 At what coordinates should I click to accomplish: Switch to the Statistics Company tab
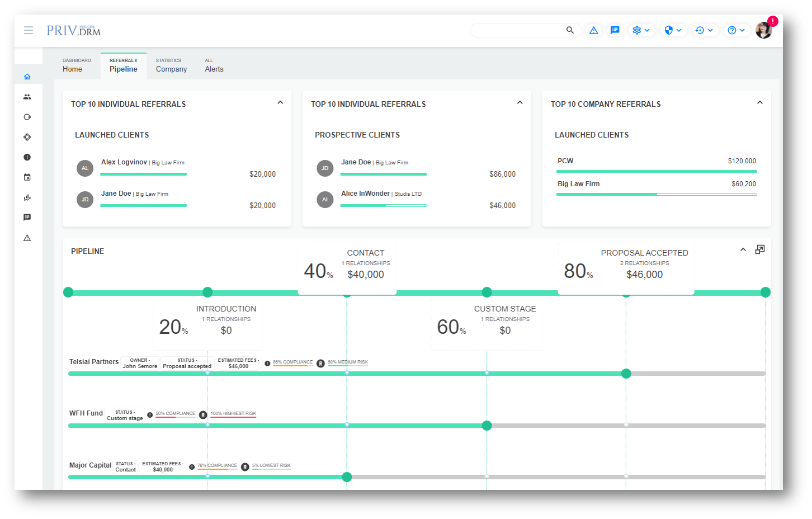(x=171, y=65)
